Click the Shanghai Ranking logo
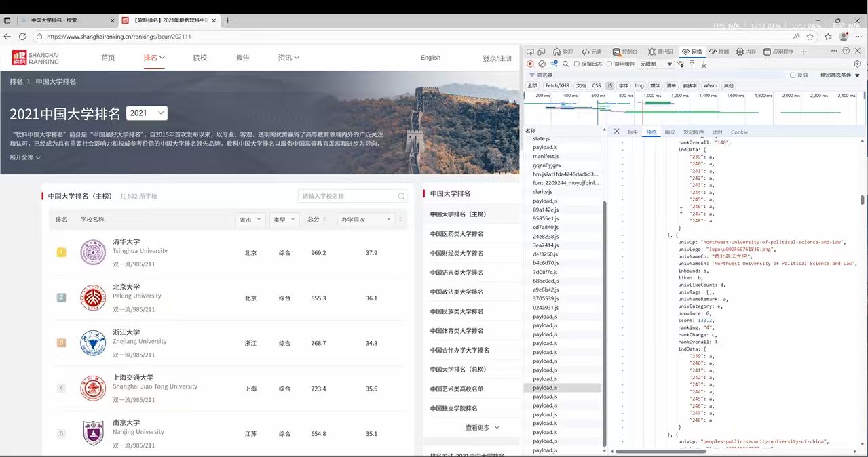Screen dimensions: 868x457 click(35, 58)
